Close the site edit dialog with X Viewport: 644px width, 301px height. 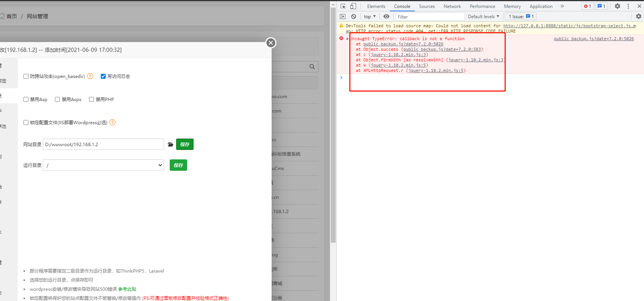click(x=270, y=43)
